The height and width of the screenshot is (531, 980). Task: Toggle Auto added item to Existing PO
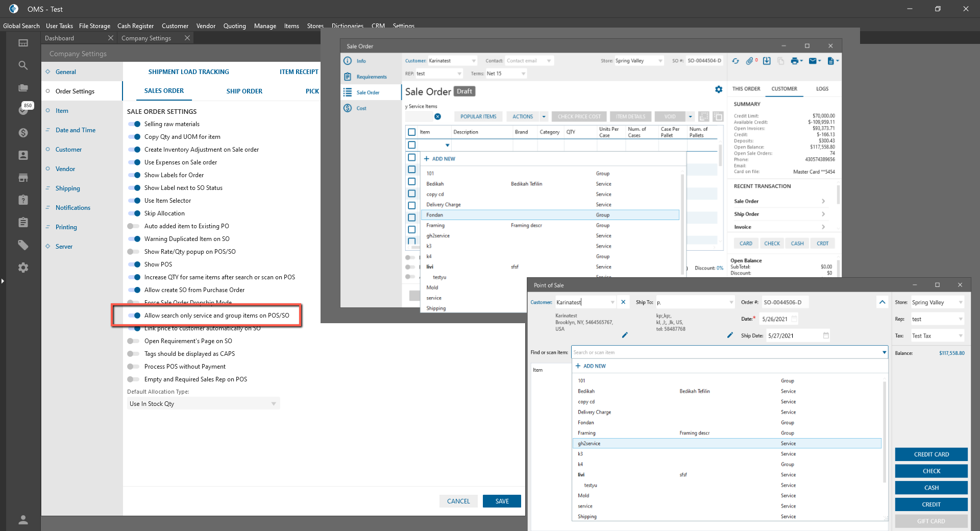tap(134, 226)
